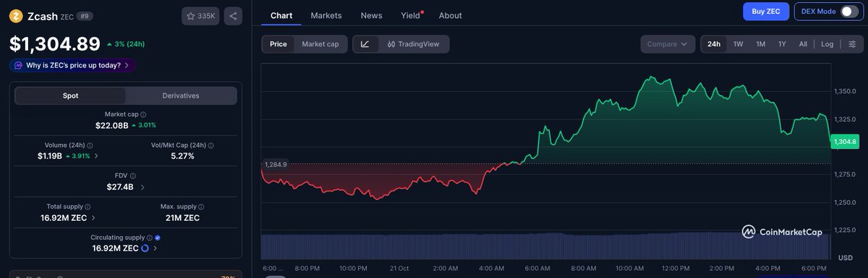Click the #9 rank badge
The height and width of the screenshot is (278, 868).
click(85, 16)
